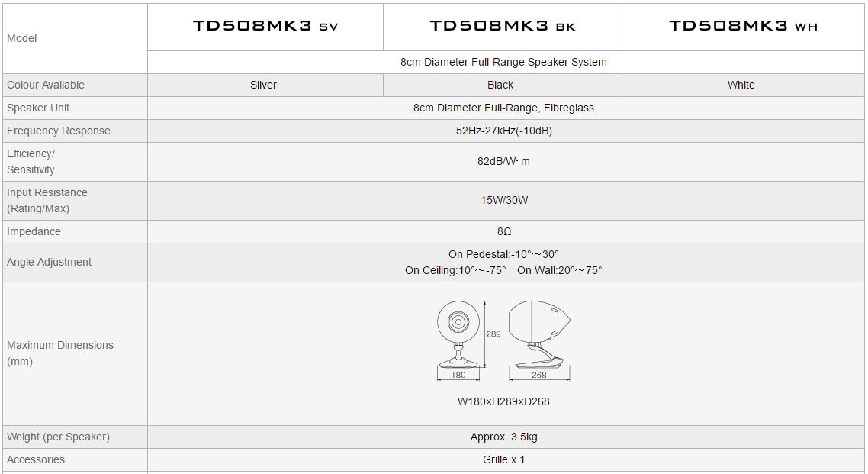Click the W180×H289×D268 dimensions text

(x=503, y=401)
